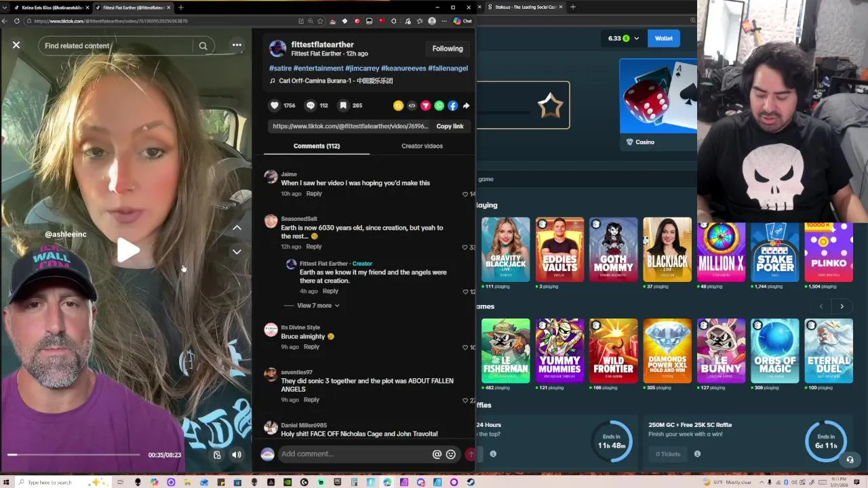This screenshot has height=488, width=868.
Task: Open the three-dot more options menu
Action: [237, 45]
